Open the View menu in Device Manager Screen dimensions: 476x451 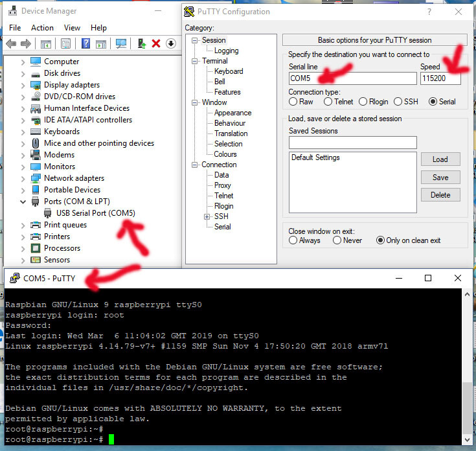72,28
